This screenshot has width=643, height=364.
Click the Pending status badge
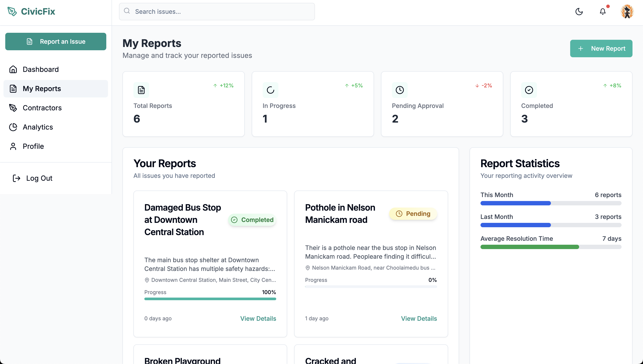pyautogui.click(x=413, y=214)
